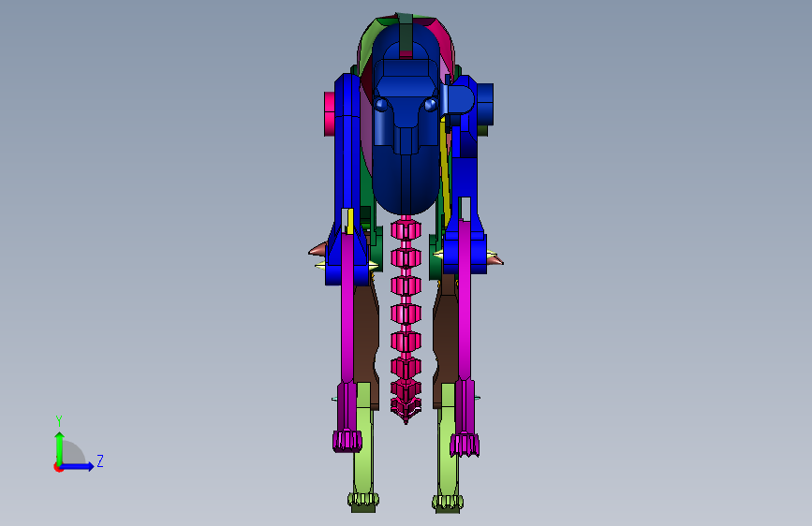This screenshot has width=812, height=526.
Task: Pick the right brown thigh part
Action: pyautogui.click(x=446, y=337)
